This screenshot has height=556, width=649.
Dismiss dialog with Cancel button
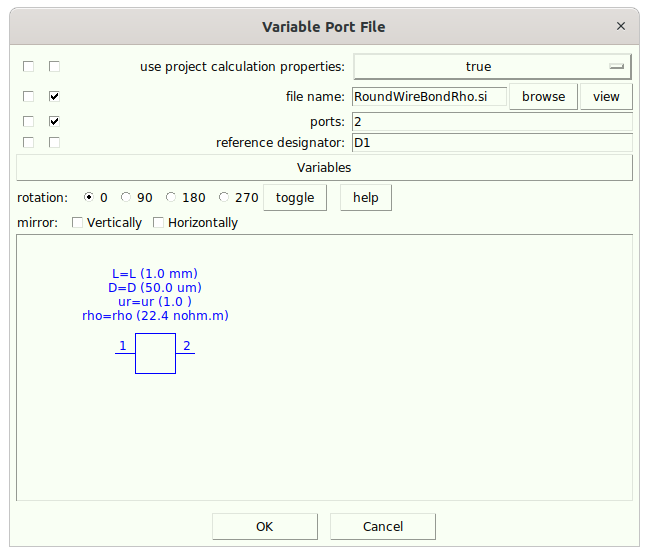[x=383, y=527]
